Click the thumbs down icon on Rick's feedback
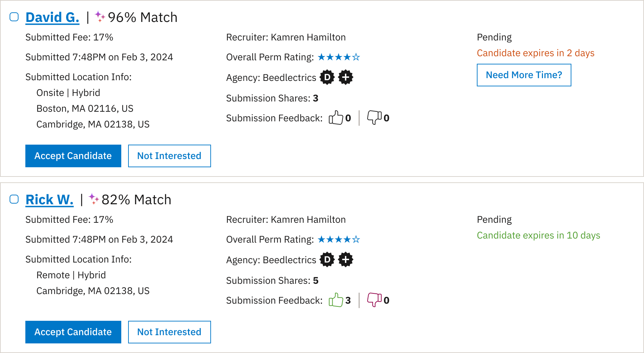The height and width of the screenshot is (353, 644). tap(375, 300)
